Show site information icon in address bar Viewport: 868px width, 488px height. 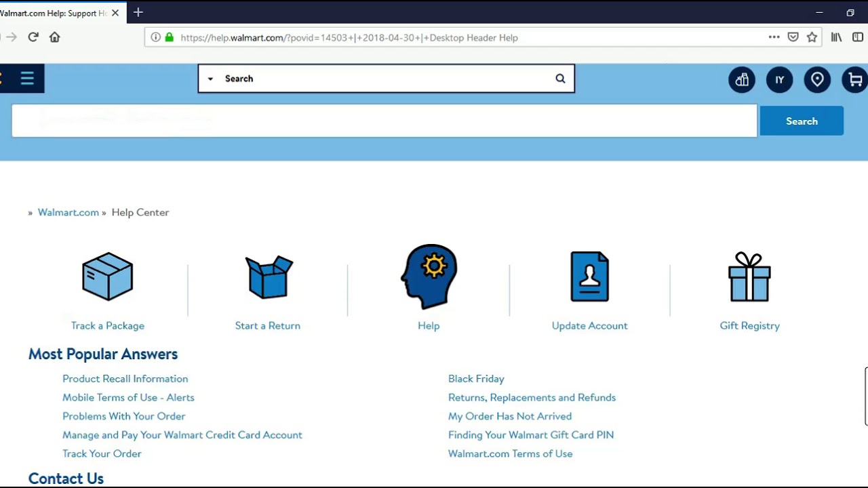click(155, 37)
